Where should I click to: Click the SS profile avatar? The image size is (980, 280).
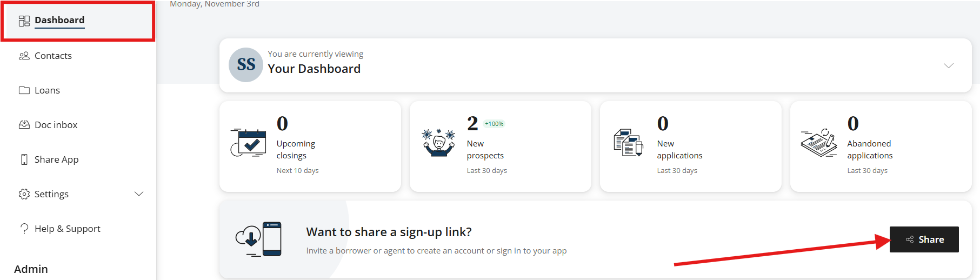tap(246, 65)
